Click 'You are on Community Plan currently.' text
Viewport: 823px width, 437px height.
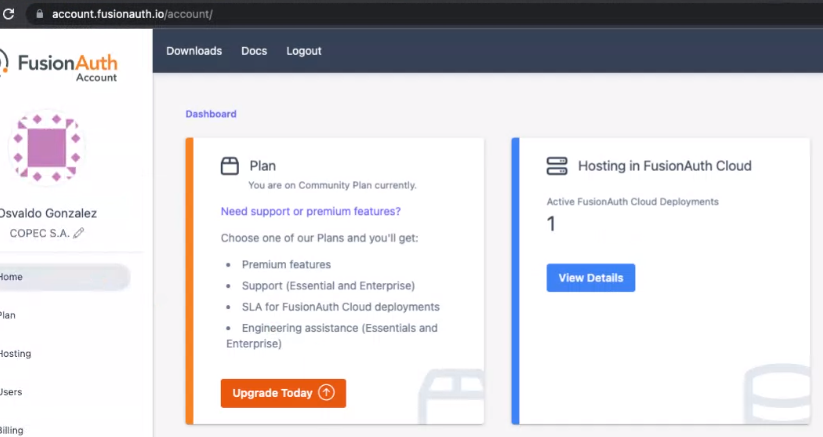[x=332, y=185]
